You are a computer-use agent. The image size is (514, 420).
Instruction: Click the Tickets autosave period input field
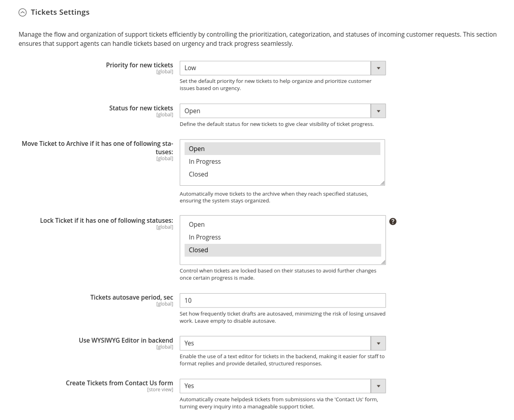click(x=282, y=300)
